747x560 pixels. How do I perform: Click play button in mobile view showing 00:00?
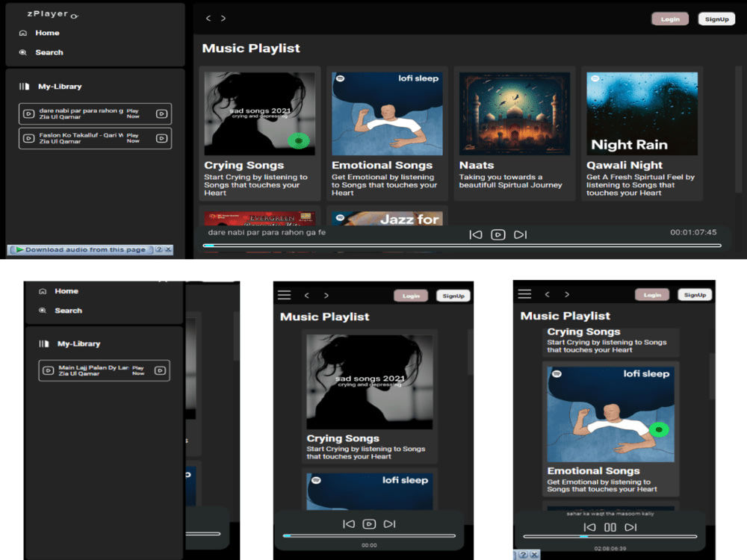tap(369, 524)
